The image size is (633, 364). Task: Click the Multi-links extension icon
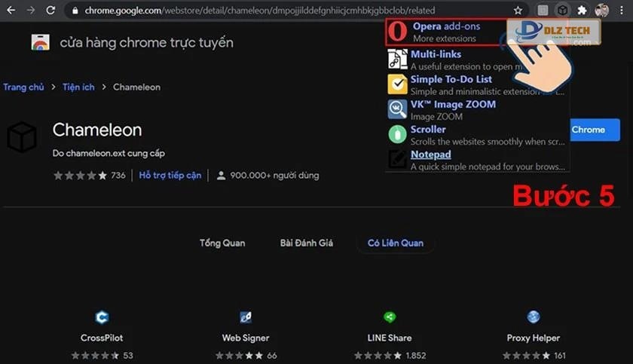pyautogui.click(x=397, y=59)
